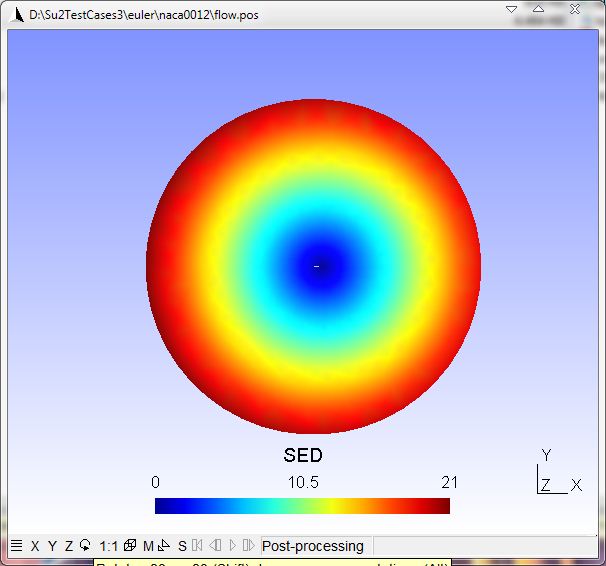Open the options menu via hamburger icon
This screenshot has height=566, width=606.
(x=16, y=546)
